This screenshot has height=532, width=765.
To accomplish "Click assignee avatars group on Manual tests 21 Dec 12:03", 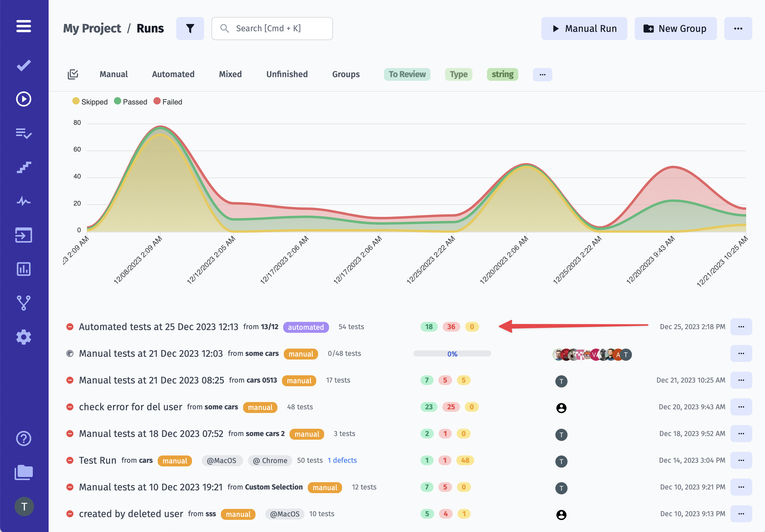I will click(592, 355).
